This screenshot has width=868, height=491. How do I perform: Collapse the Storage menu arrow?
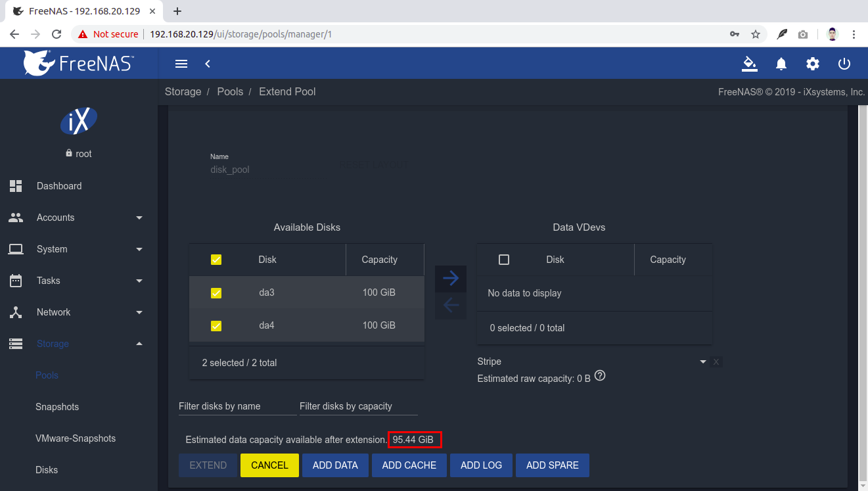[139, 344]
